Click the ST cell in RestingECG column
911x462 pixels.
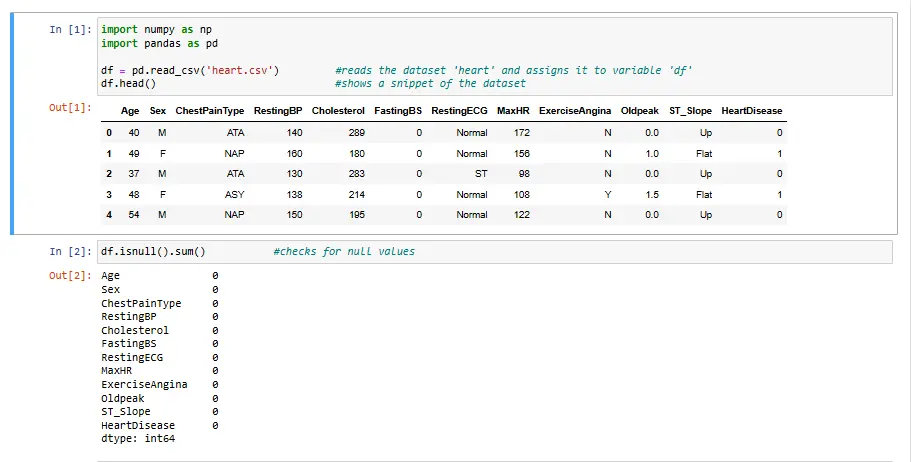(x=481, y=174)
